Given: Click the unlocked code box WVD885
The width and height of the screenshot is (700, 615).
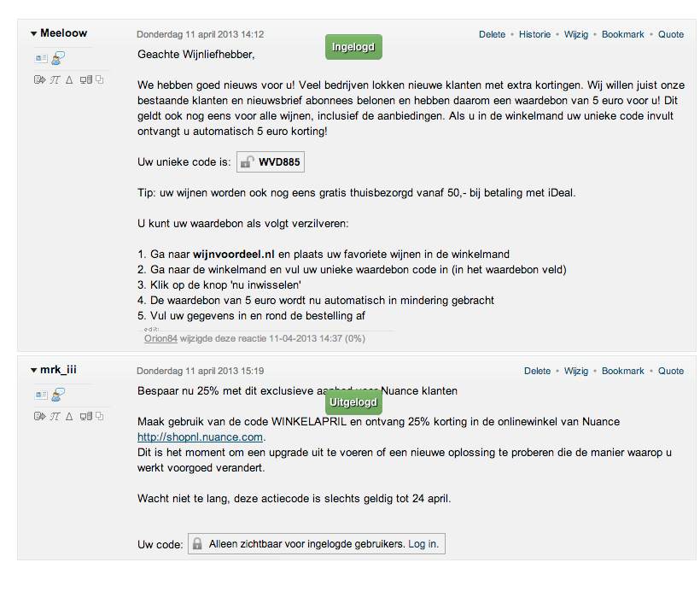Looking at the screenshot, I should (271, 162).
